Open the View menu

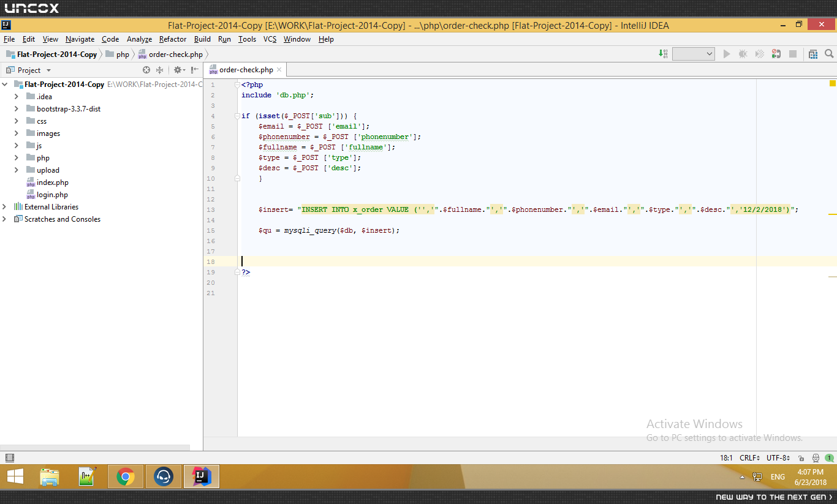(x=50, y=39)
